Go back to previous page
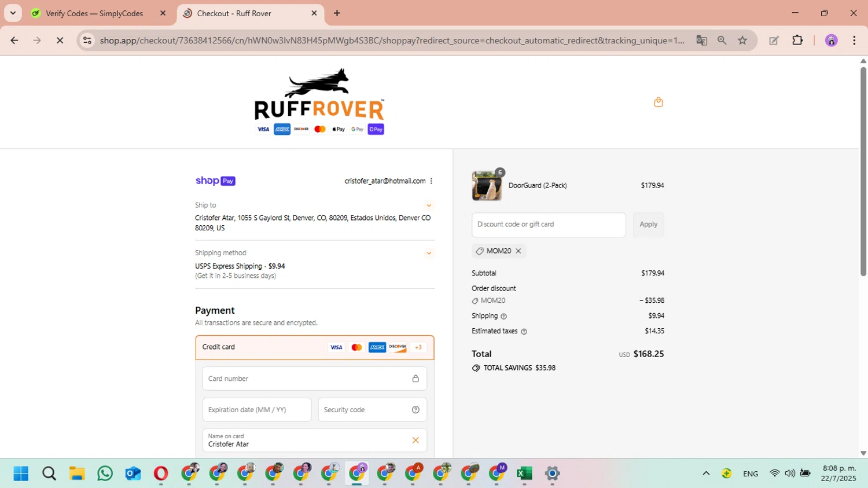The height and width of the screenshot is (488, 868). click(x=14, y=41)
